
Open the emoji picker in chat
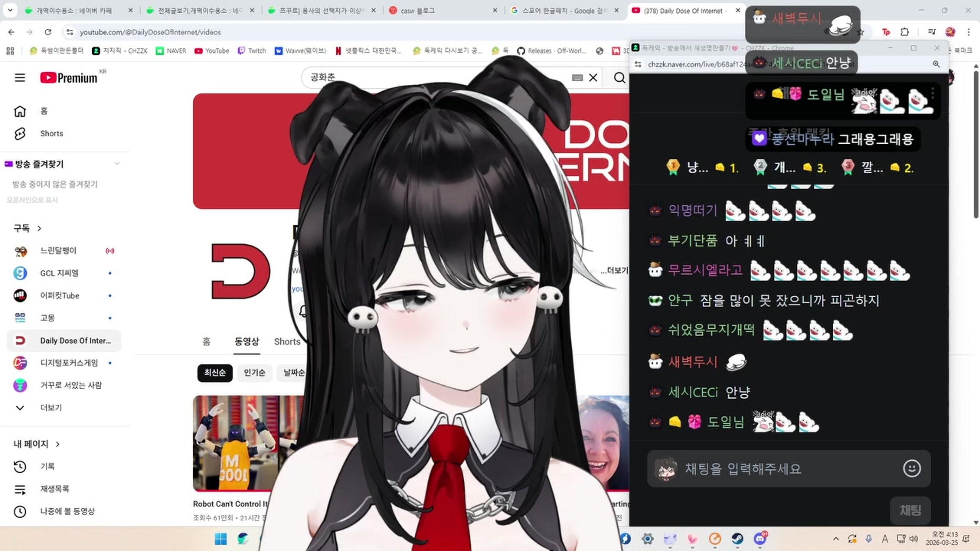912,468
